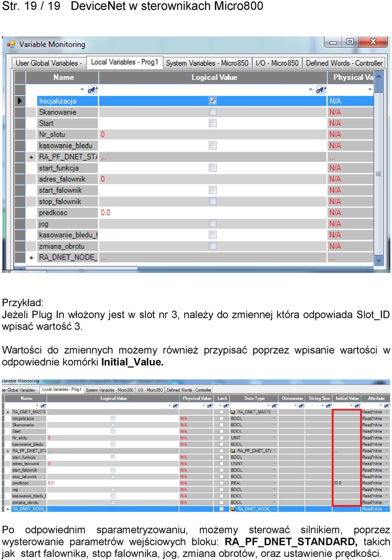Open Read/Write attribute dropdown for Inicjalizacja row
This screenshot has height=560, width=392.
(x=387, y=419)
